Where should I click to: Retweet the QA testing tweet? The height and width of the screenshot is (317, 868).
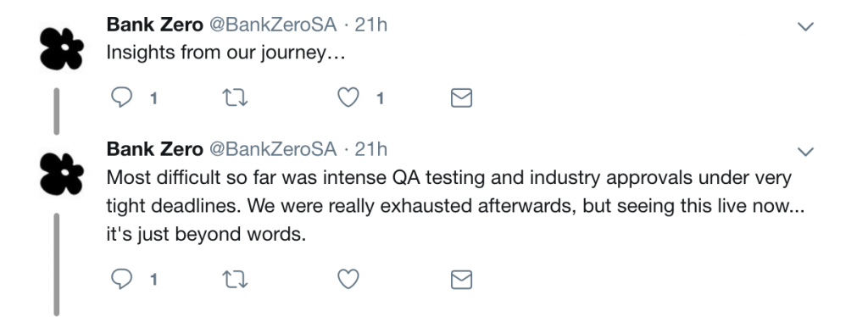click(235, 280)
